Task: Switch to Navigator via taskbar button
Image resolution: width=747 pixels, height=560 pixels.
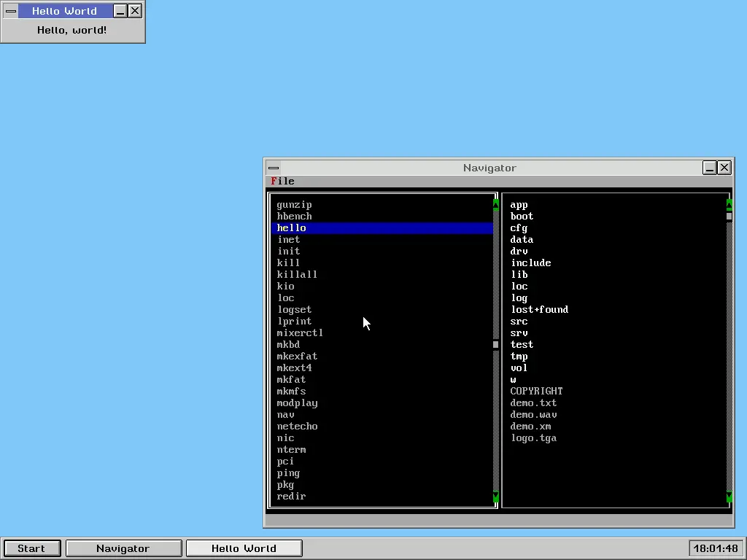Action: coord(123,548)
